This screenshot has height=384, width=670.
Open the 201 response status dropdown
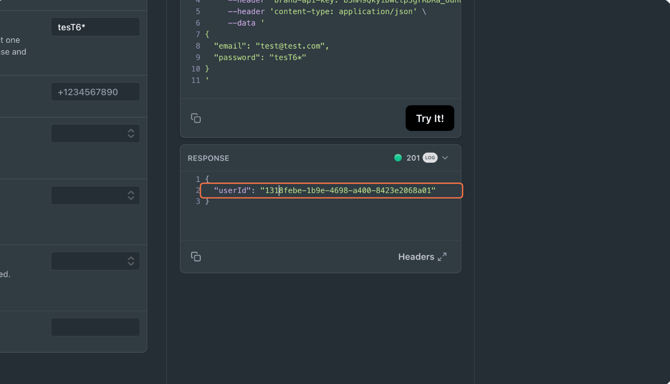[445, 158]
